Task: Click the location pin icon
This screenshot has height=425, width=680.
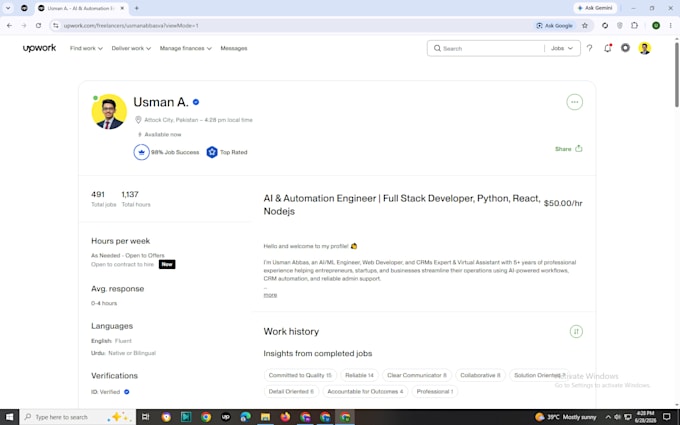Action: pos(138,120)
